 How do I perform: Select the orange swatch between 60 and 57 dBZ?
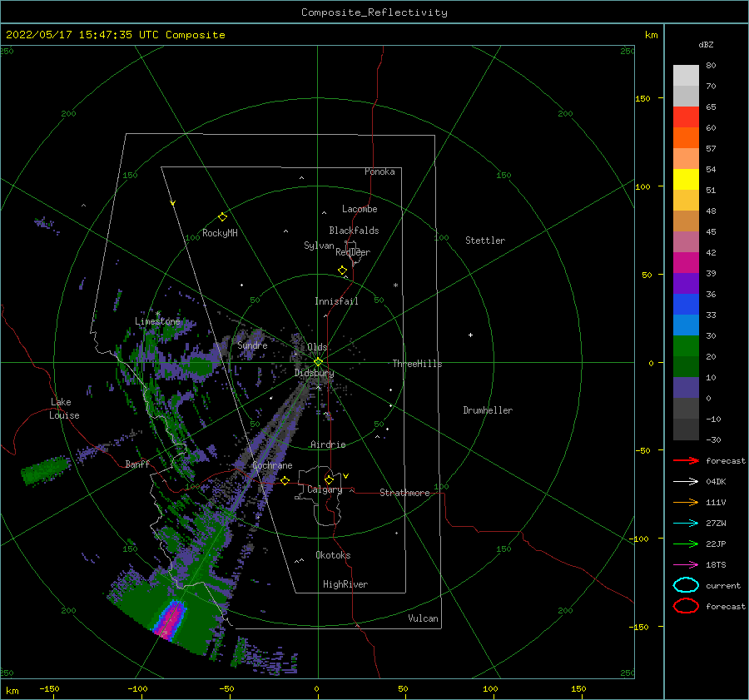coord(686,137)
